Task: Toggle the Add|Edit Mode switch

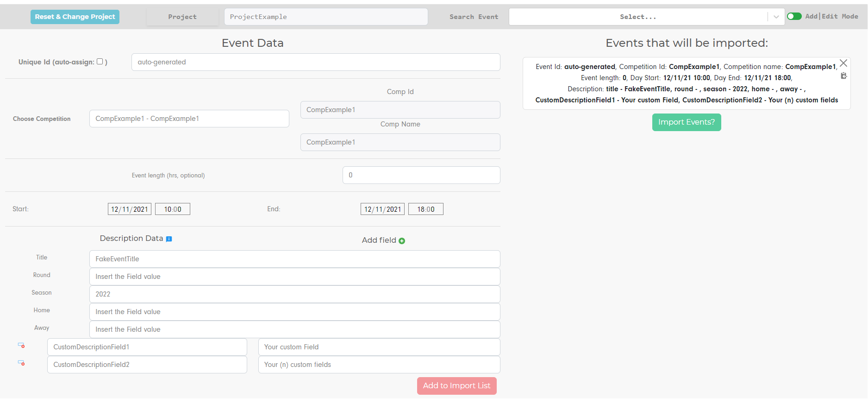Action: (794, 17)
